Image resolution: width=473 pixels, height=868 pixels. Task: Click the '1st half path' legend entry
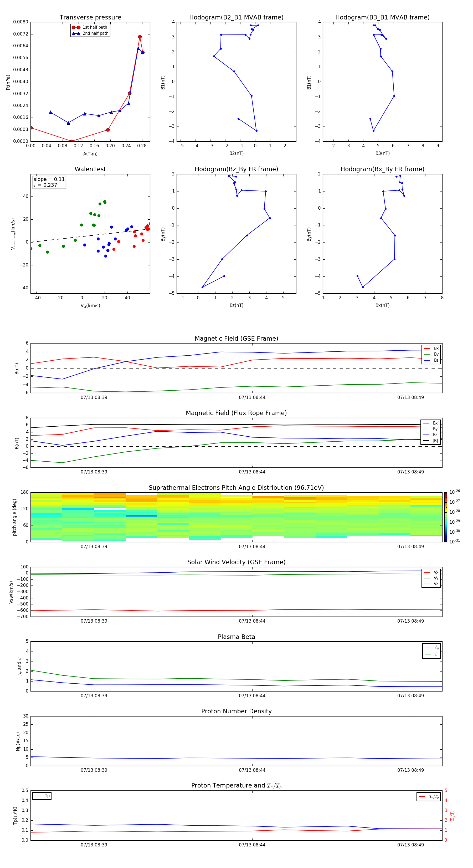pyautogui.click(x=90, y=27)
